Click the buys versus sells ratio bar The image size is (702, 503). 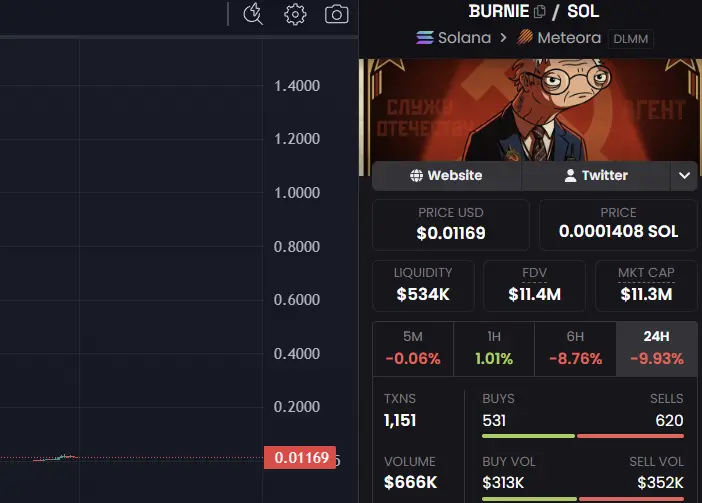583,436
